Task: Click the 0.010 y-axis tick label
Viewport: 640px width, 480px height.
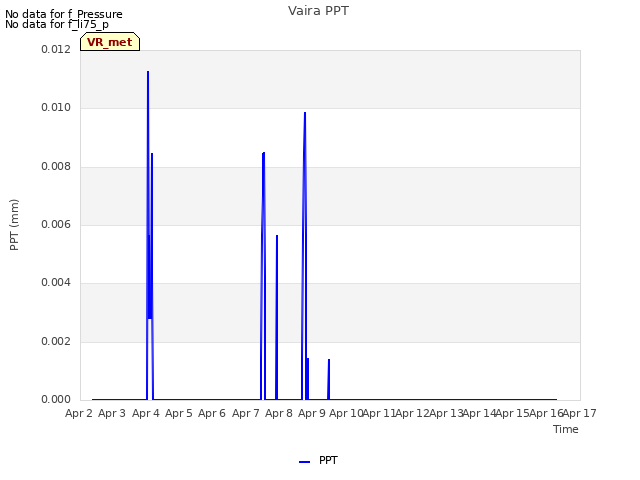Action: coord(56,108)
